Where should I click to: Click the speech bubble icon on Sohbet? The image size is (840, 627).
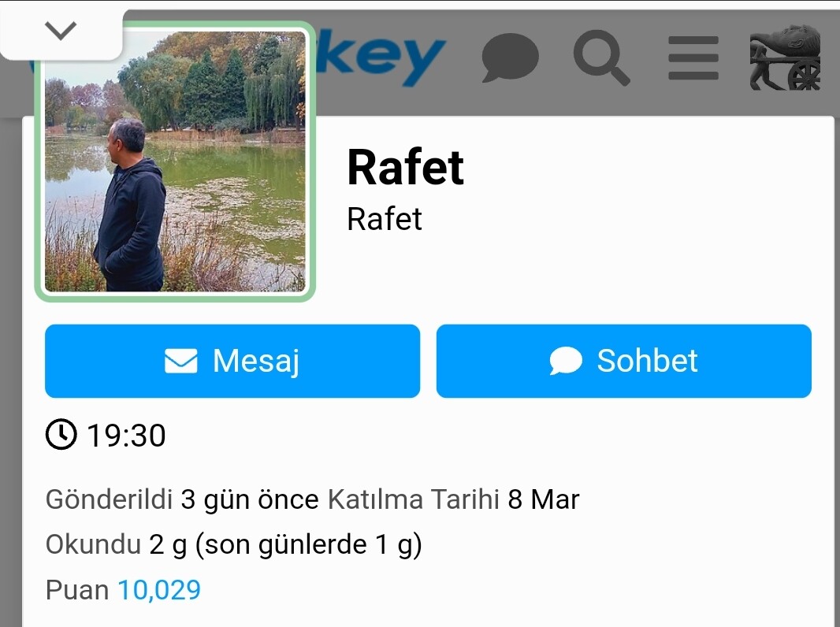click(x=566, y=361)
